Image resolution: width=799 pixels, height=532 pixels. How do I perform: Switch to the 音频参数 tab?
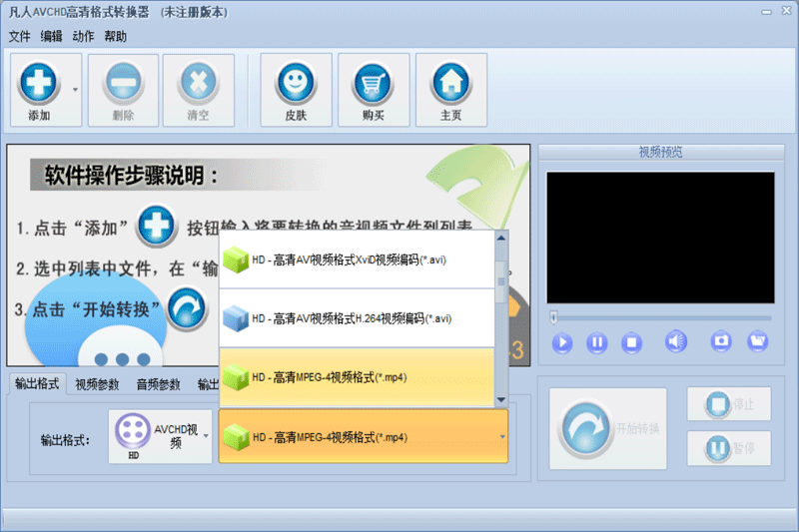(159, 384)
